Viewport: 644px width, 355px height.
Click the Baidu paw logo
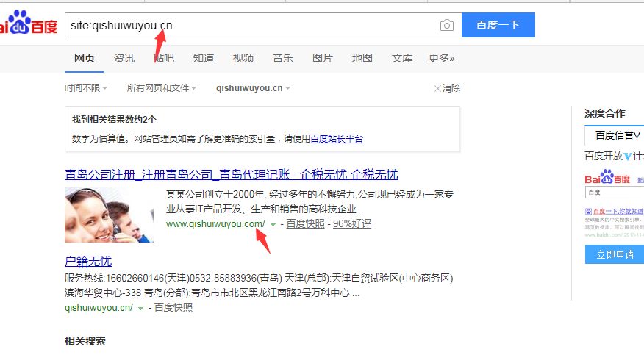pos(18,22)
